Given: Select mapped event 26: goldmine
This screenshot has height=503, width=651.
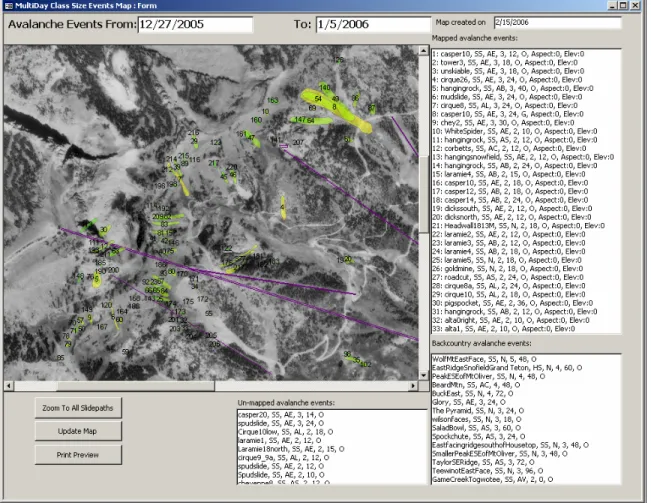Looking at the screenshot, I should (508, 269).
